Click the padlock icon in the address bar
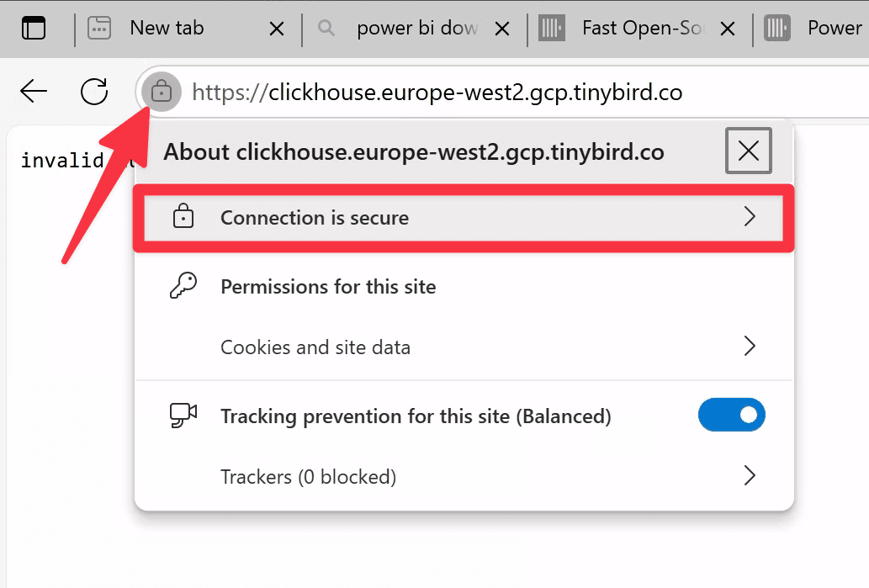869x588 pixels. [x=161, y=93]
